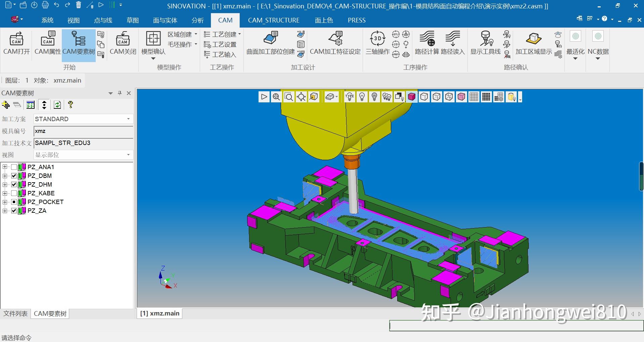Screen dimensions: 644x342
Task: Switch to the CAM_STRUCTURE tab
Action: (x=274, y=20)
